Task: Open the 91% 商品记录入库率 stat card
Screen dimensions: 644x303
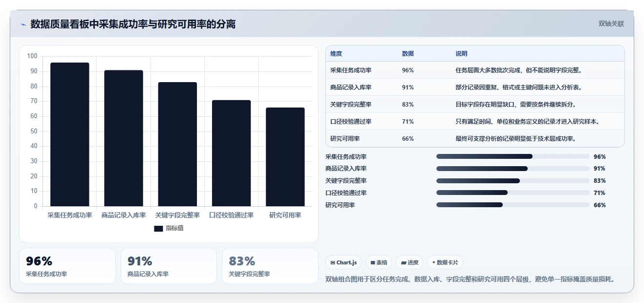Action: tap(169, 266)
